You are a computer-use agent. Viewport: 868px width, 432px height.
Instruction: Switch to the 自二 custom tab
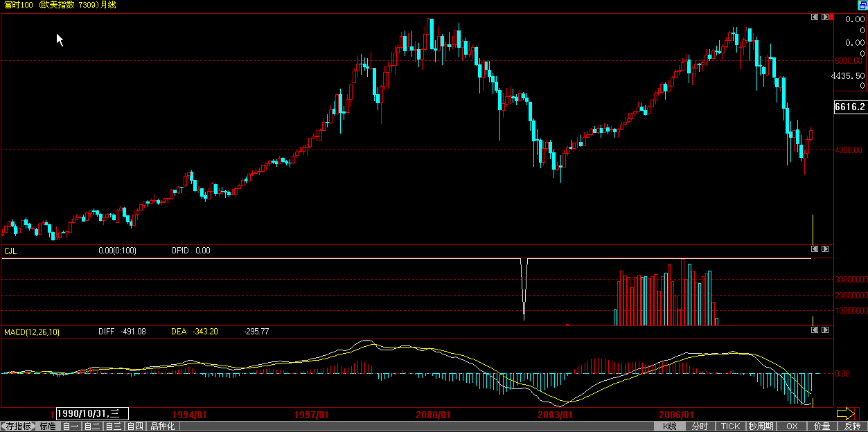[91, 426]
